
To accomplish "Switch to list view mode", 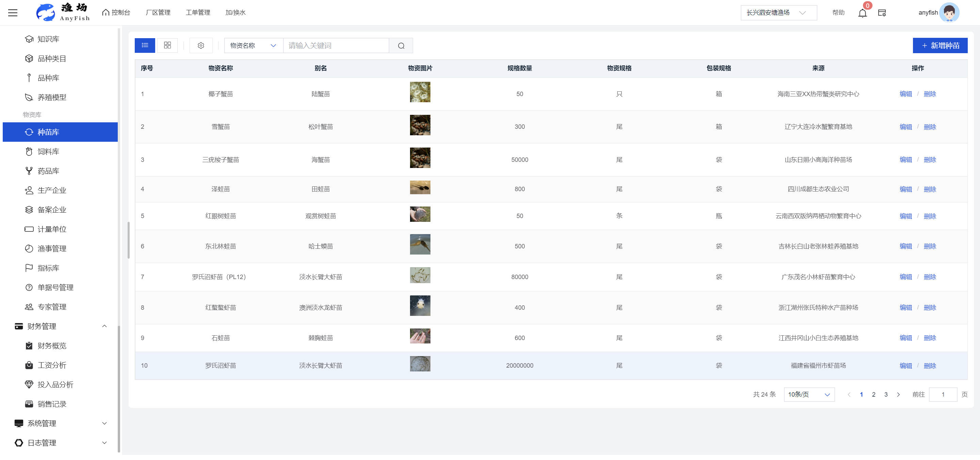I will pyautogui.click(x=145, y=45).
